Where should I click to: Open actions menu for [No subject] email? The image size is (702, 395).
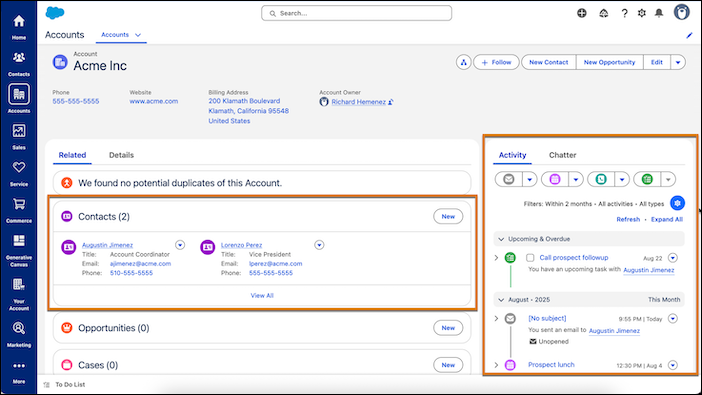pyautogui.click(x=673, y=318)
